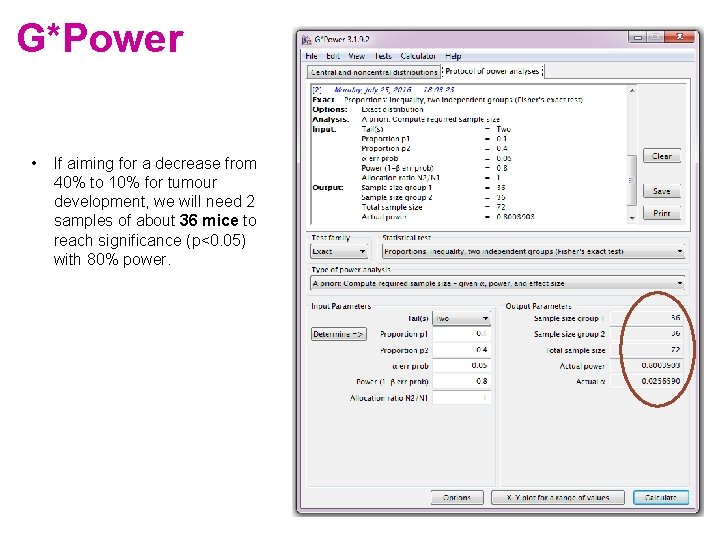720x540 pixels.
Task: Click the Proportion p2 input field
Action: 461,350
